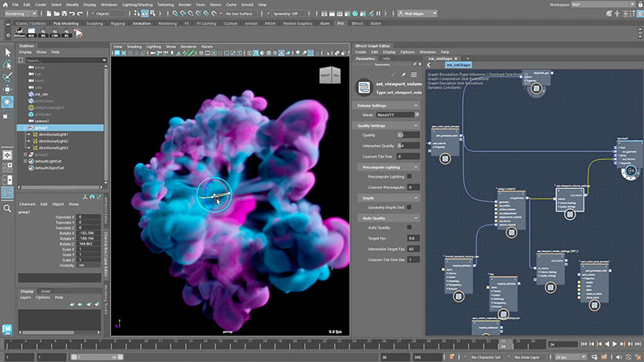Toggle the Geometry Depth Test checkbox
Image resolution: width=644 pixels, height=362 pixels.
[411, 207]
